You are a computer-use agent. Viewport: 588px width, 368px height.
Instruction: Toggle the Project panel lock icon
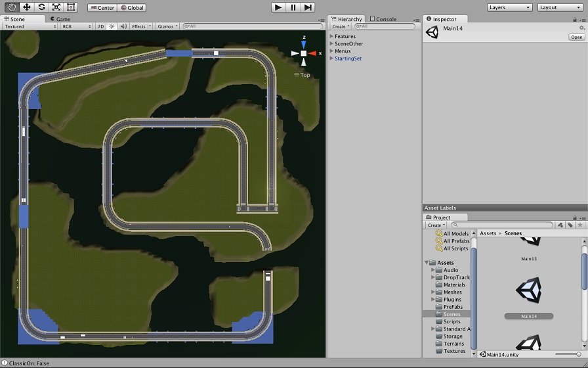click(575, 218)
